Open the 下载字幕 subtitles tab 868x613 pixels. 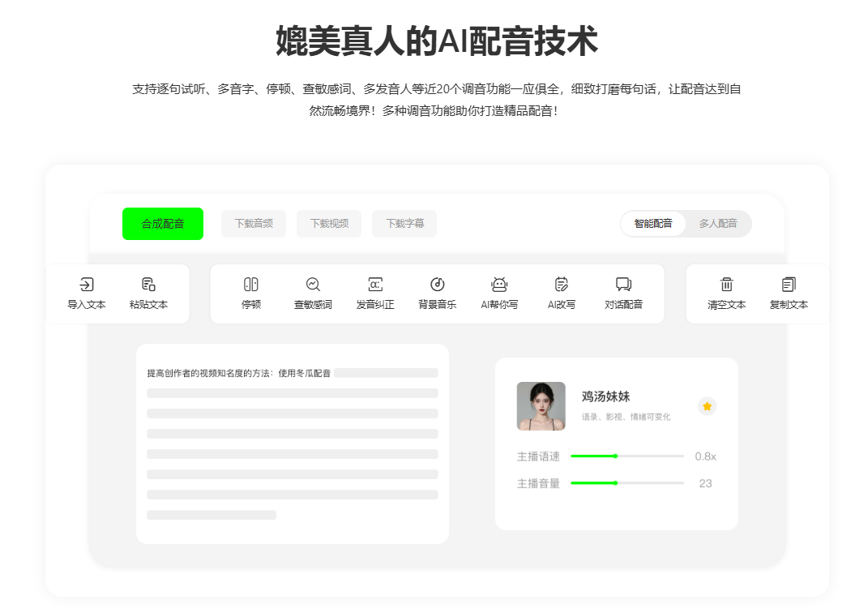[404, 224]
